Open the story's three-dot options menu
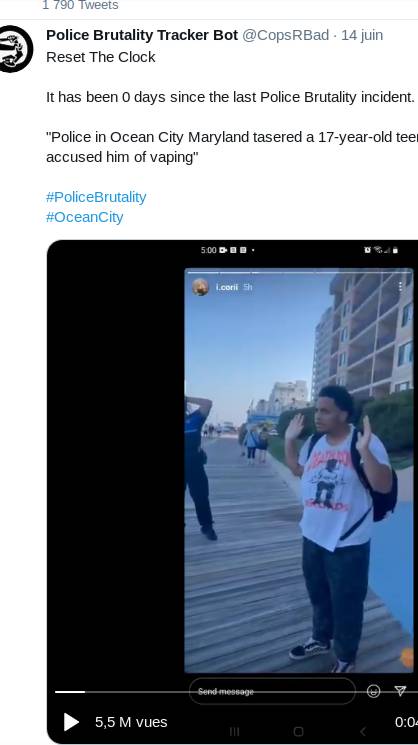The width and height of the screenshot is (418, 745). click(401, 286)
